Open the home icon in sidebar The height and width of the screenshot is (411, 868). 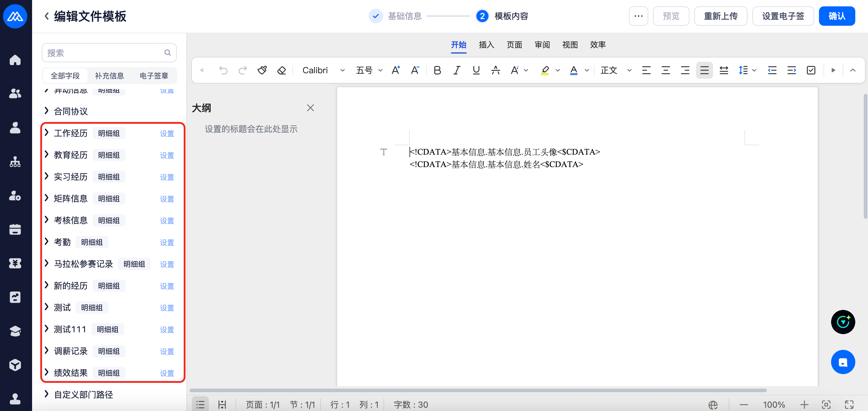(x=15, y=60)
